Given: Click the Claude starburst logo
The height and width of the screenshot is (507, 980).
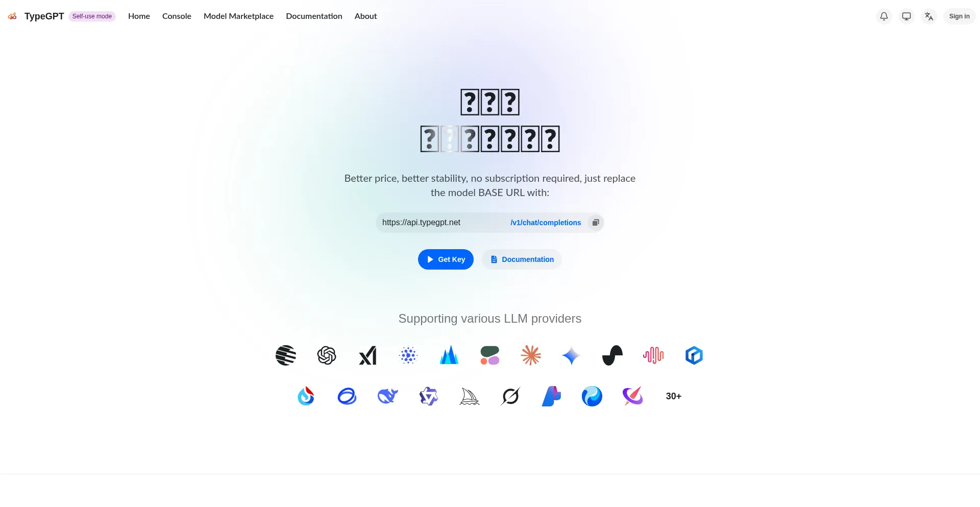Looking at the screenshot, I should [x=531, y=355].
